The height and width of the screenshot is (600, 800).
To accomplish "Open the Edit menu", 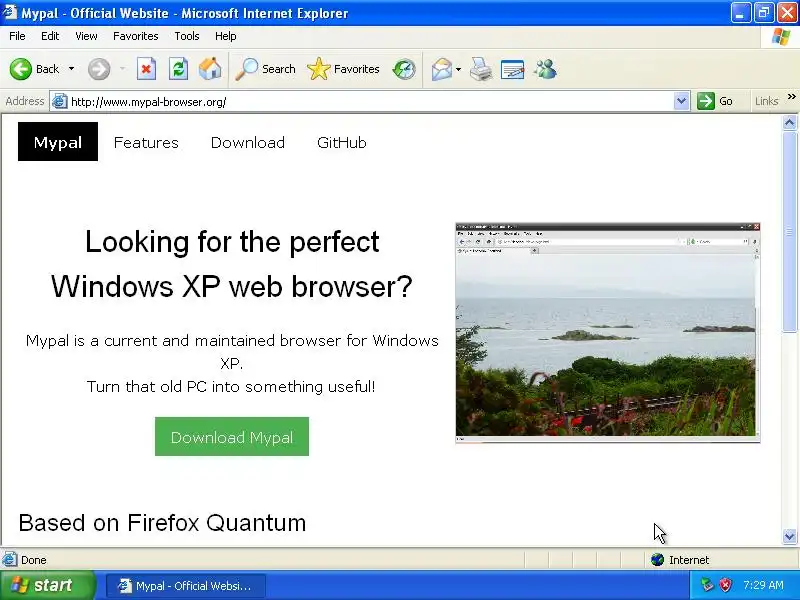I will click(x=50, y=36).
